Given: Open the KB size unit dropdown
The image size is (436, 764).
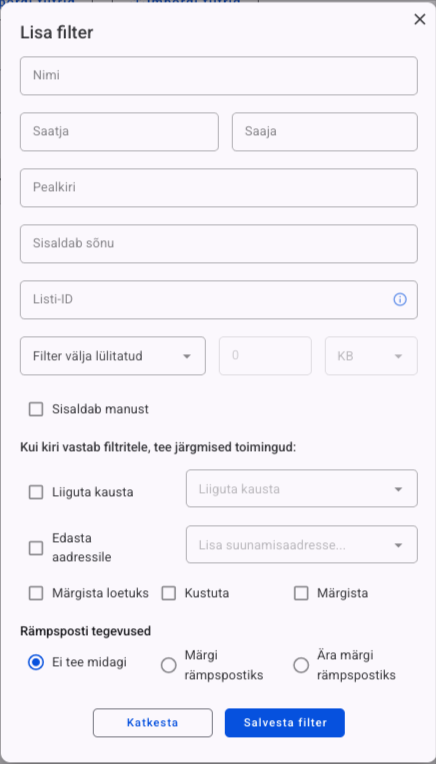Looking at the screenshot, I should [371, 356].
